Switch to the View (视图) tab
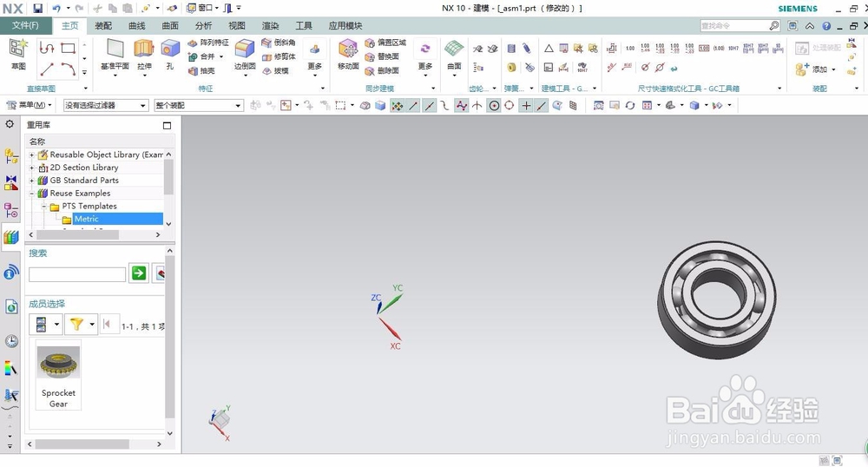This screenshot has height=467, width=868. [237, 25]
